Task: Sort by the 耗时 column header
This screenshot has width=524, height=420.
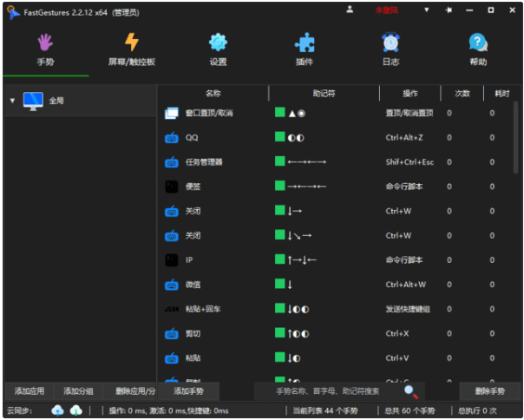Action: coord(502,94)
